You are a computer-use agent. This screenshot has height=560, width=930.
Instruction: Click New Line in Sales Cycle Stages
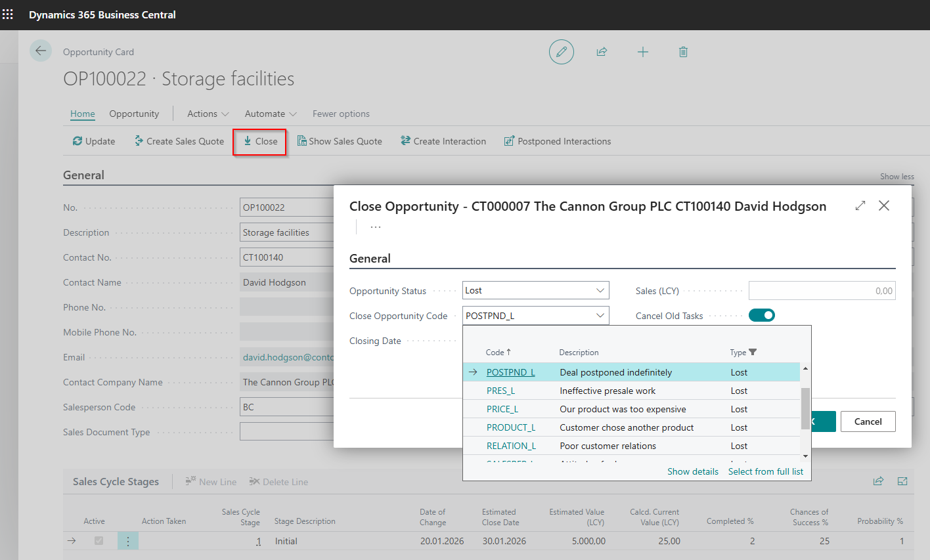(x=211, y=482)
